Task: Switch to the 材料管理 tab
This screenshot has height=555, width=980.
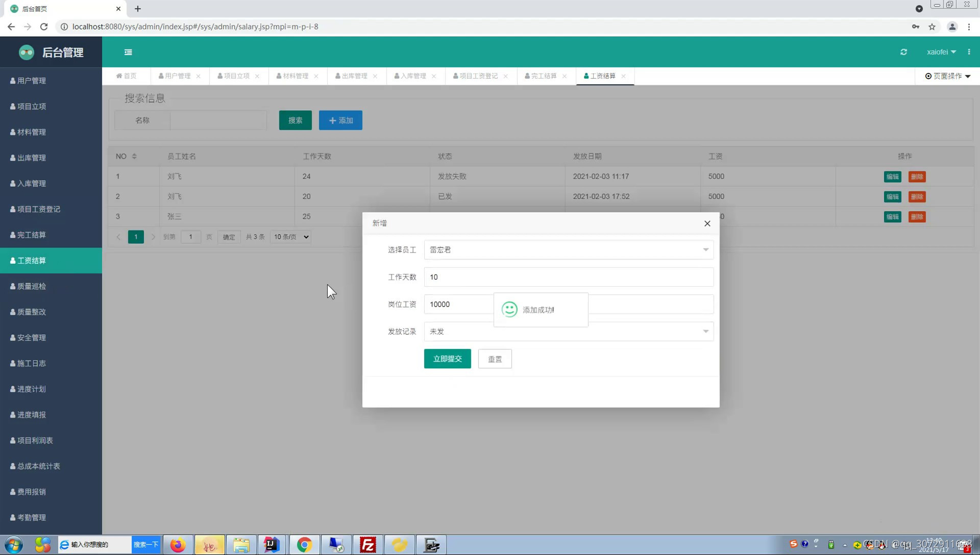Action: 292,76
